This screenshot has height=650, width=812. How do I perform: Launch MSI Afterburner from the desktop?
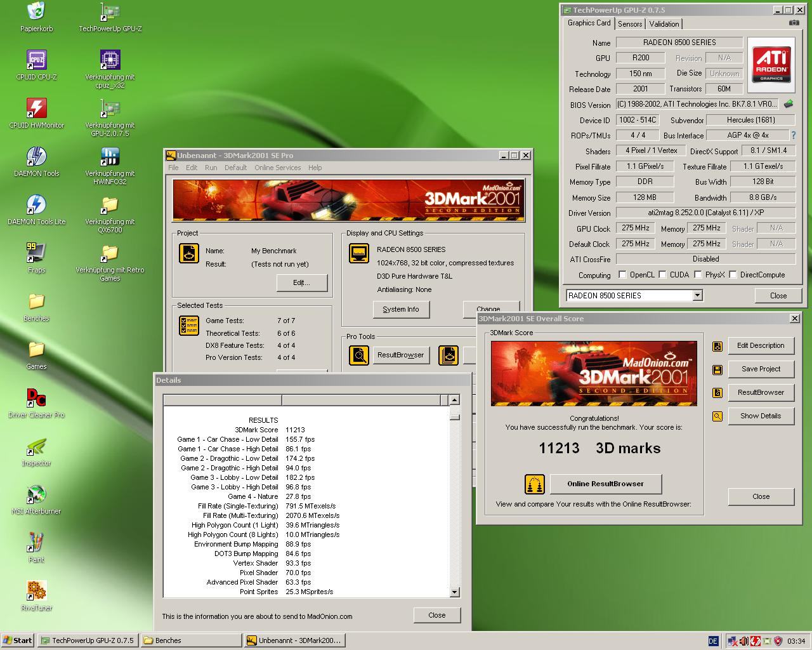[x=36, y=494]
